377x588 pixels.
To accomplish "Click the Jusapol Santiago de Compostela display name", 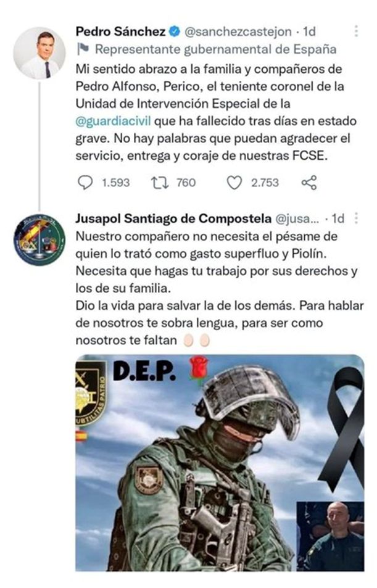I will (173, 218).
